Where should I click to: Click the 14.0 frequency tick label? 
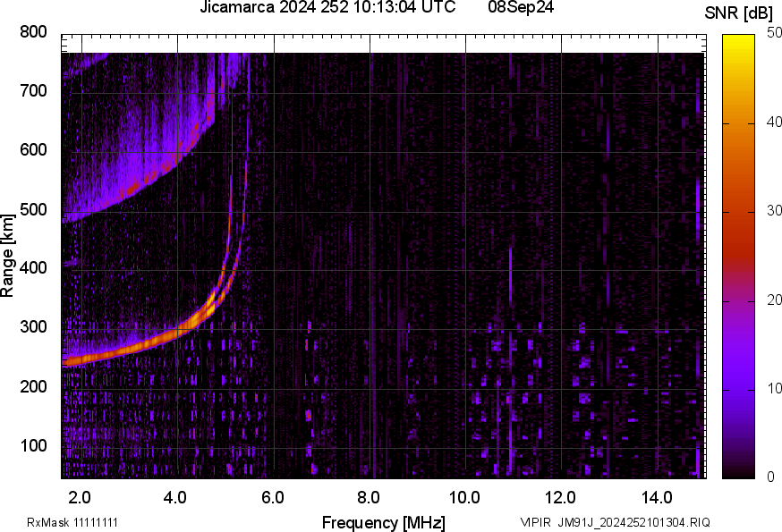(658, 496)
